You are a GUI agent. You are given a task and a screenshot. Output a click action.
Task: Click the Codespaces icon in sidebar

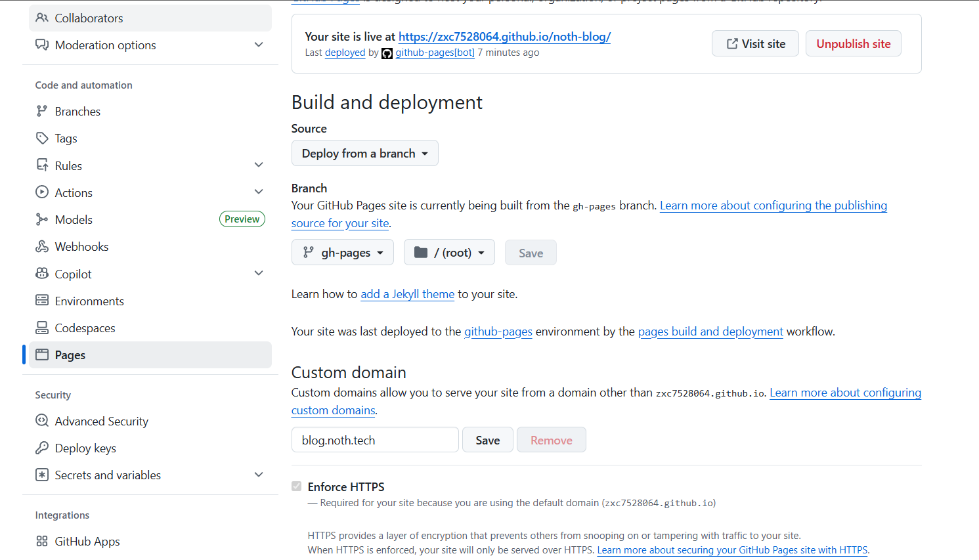[x=42, y=328]
